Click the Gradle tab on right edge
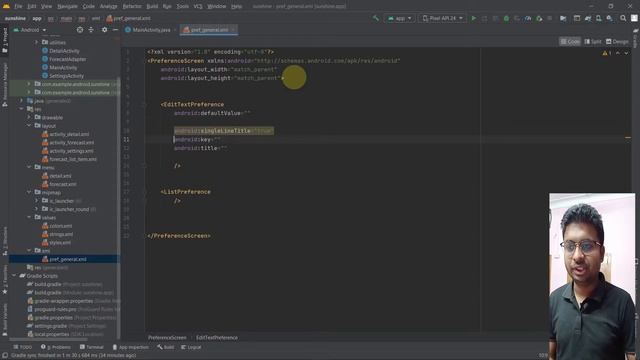Viewport: 640px width, 360px height. (636, 38)
